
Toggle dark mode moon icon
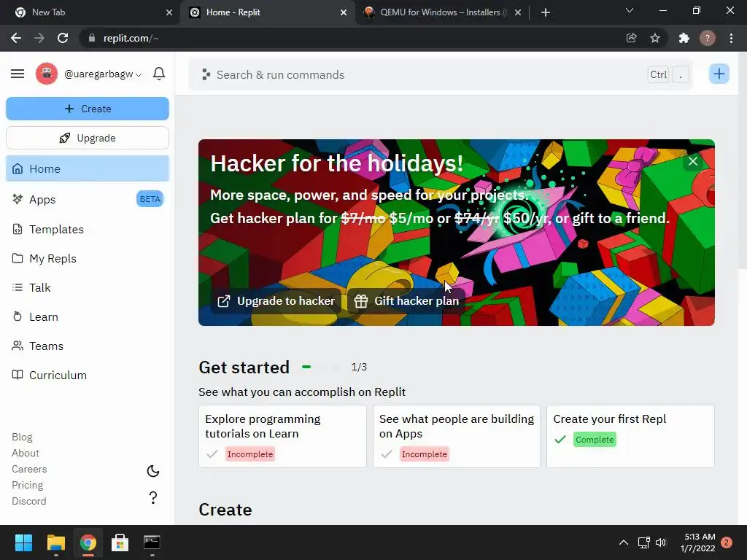pos(153,471)
